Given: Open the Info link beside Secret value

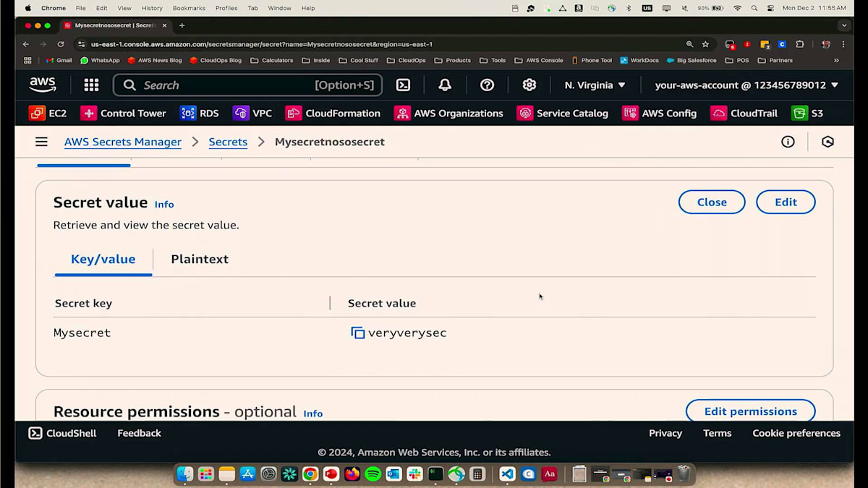Looking at the screenshot, I should 164,205.
